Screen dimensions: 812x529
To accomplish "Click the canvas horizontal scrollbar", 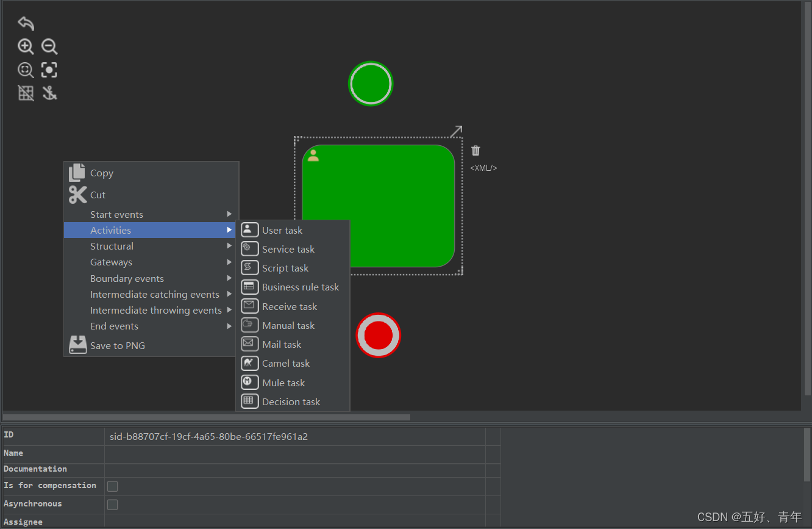I will tap(207, 417).
